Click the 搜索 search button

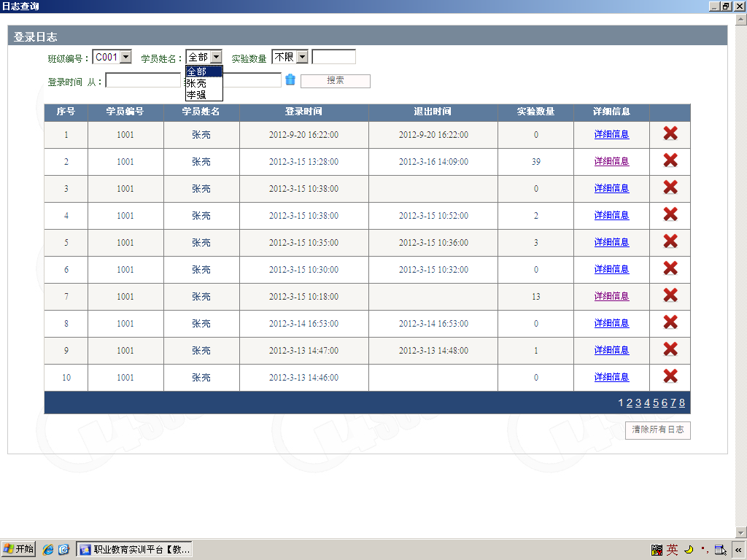click(x=336, y=80)
